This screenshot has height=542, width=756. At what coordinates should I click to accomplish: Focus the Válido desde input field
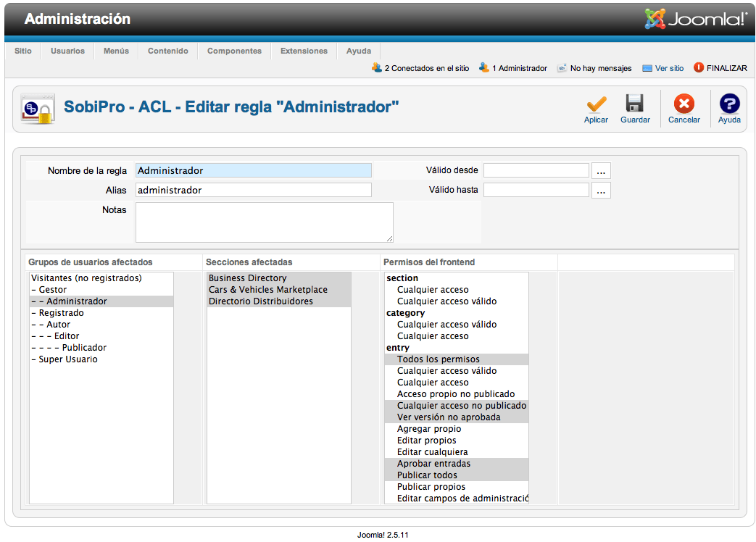pyautogui.click(x=536, y=170)
